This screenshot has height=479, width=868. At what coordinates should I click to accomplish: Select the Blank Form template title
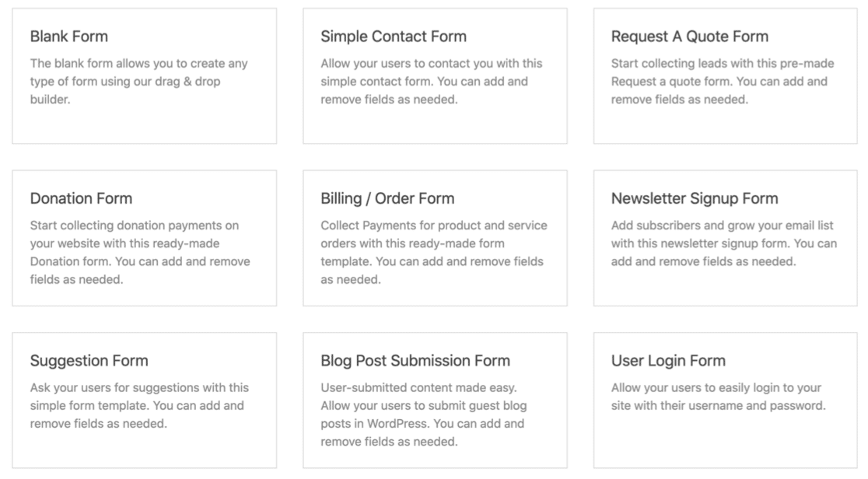[69, 37]
